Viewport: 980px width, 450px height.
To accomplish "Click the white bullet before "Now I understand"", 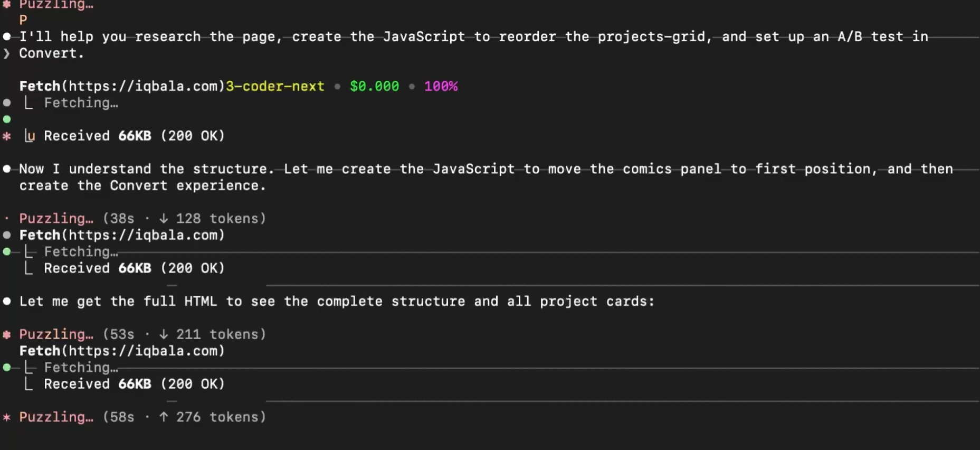I will point(7,169).
